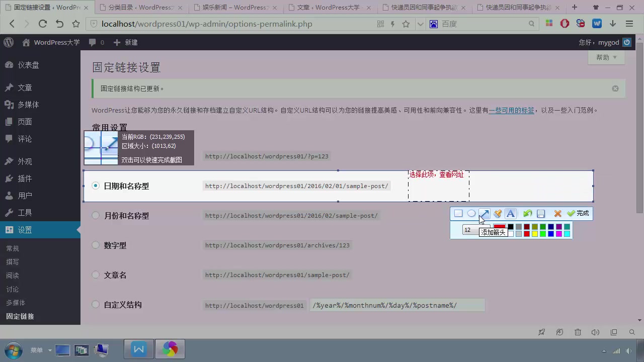Viewport: 644px width, 362px height.
Task: Open 外观 in the sidebar
Action: 40,161
